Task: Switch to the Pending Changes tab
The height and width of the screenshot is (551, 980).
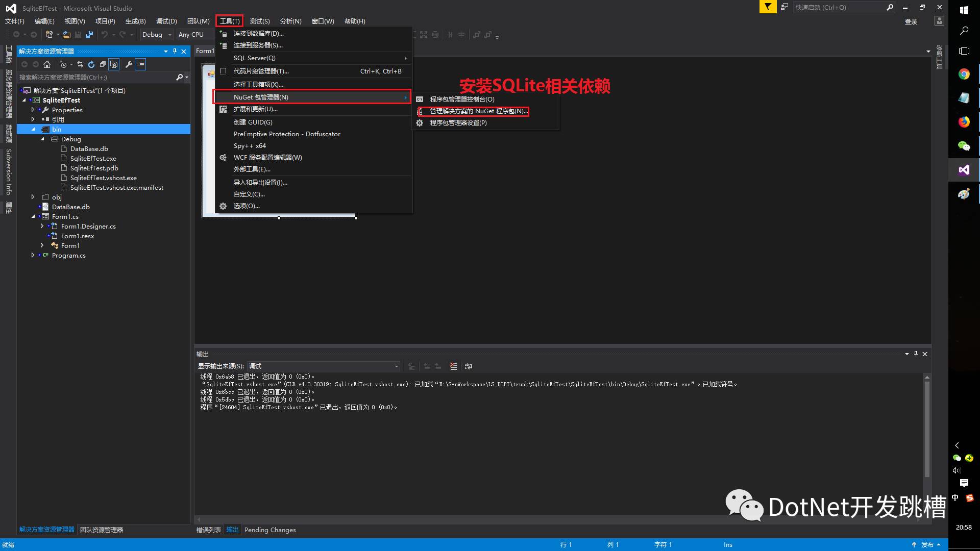Action: 270,530
